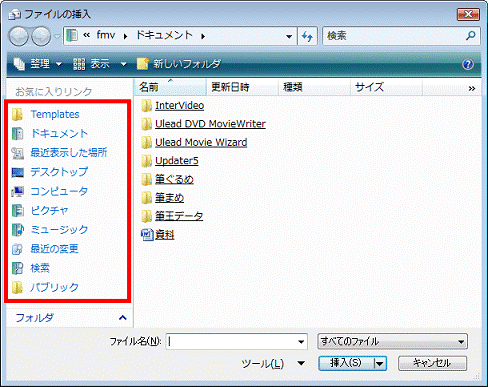The width and height of the screenshot is (488, 387).
Task: Open 最近の変更 link
Action: click(54, 249)
